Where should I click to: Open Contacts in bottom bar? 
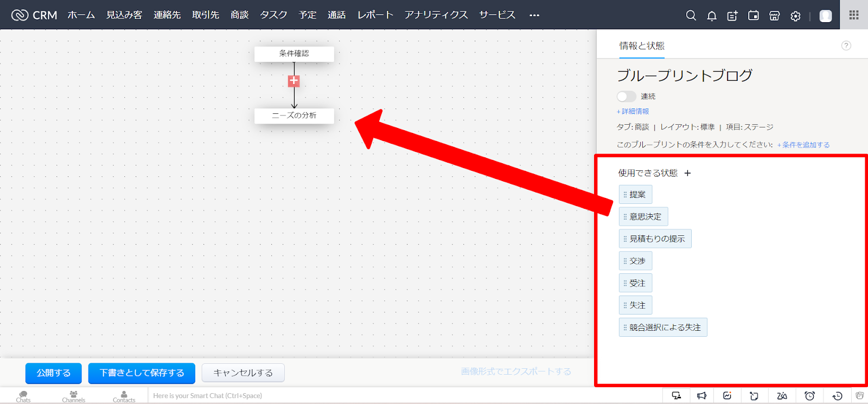click(124, 396)
